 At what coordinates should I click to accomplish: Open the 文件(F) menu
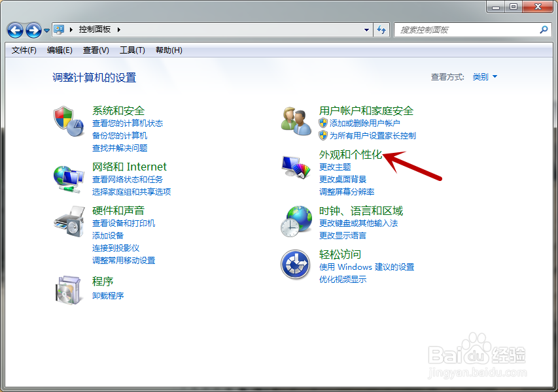pos(24,50)
